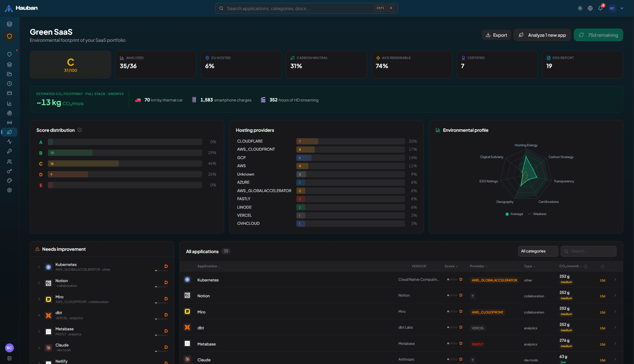Viewport: 634px width, 364px height.
Task: Click the AWS_GLOBALACCELERATOR provider badge in Kubernetes row
Action: tap(494, 280)
